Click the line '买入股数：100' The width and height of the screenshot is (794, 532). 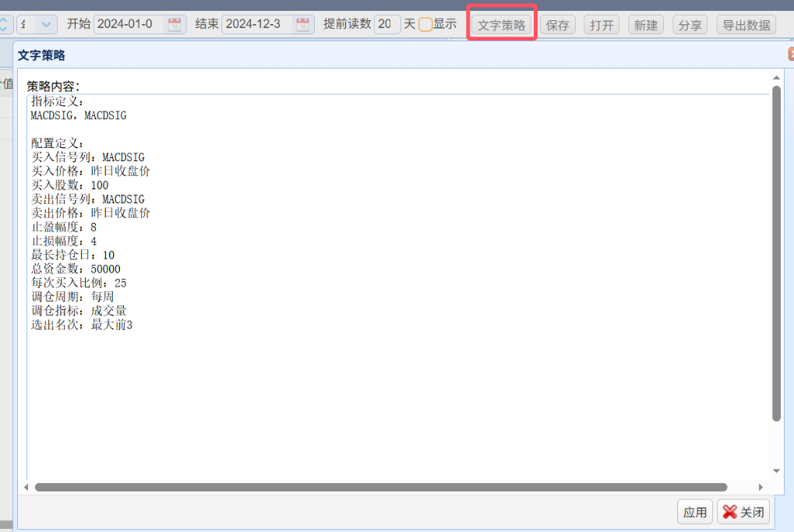coord(69,185)
